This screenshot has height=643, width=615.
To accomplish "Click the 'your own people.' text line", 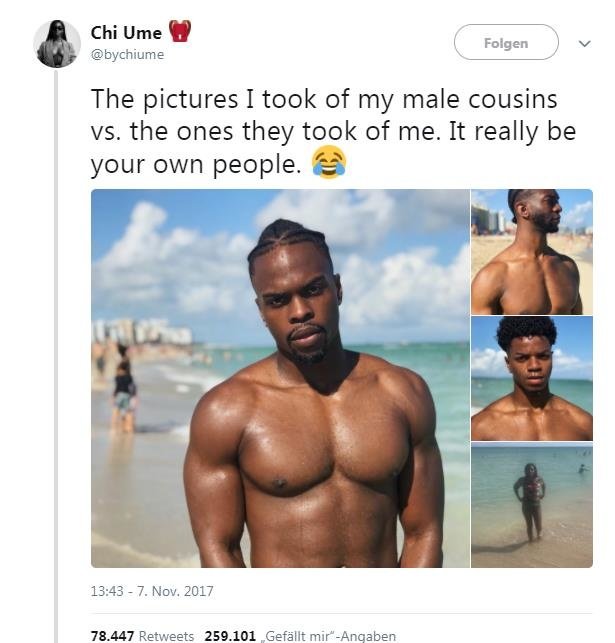I will (196, 164).
